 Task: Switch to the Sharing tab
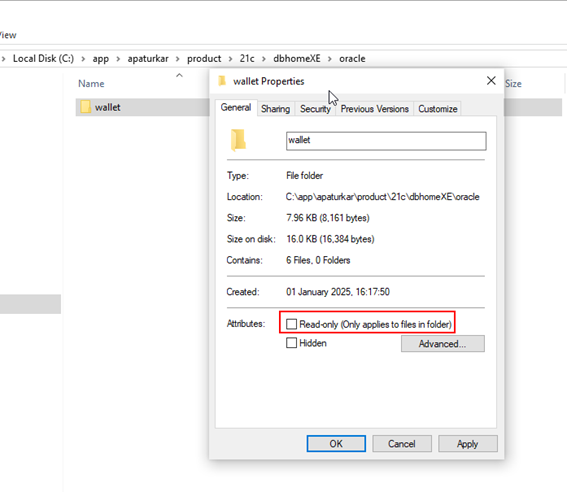[276, 109]
